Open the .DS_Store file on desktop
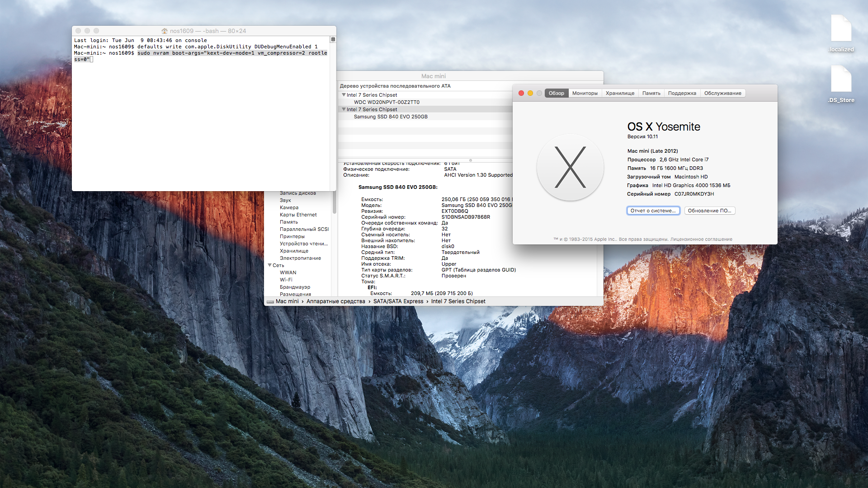This screenshot has width=868, height=488. (841, 84)
